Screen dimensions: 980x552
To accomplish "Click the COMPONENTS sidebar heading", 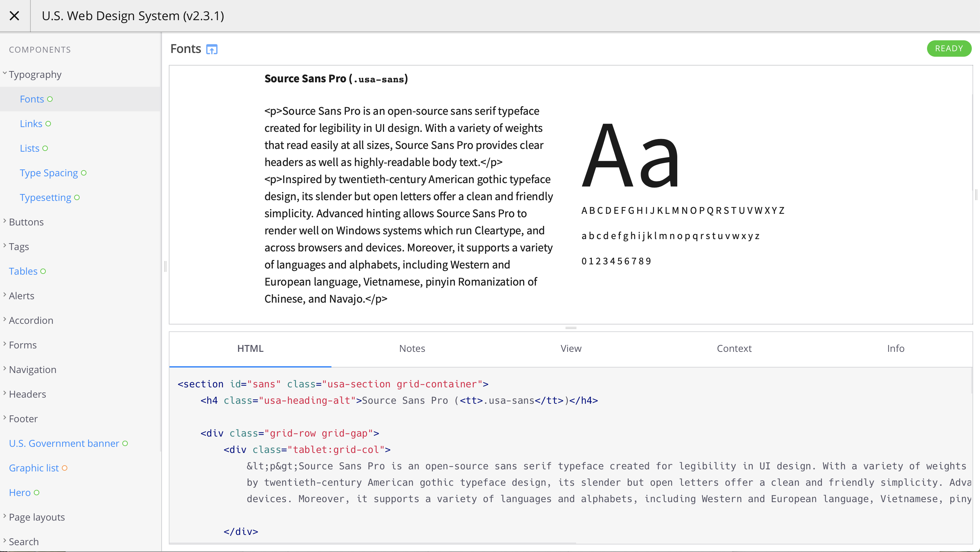I will pos(40,50).
